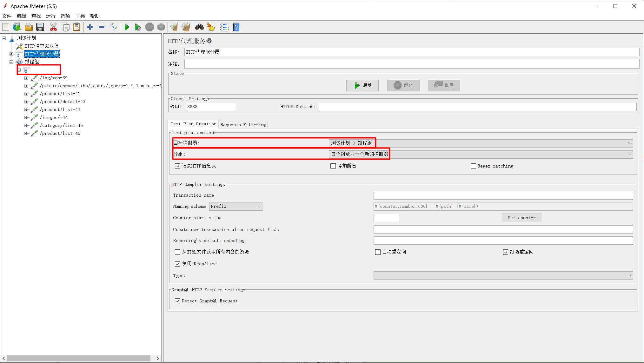
Task: Click Start no pauses icon
Action: coord(138,27)
